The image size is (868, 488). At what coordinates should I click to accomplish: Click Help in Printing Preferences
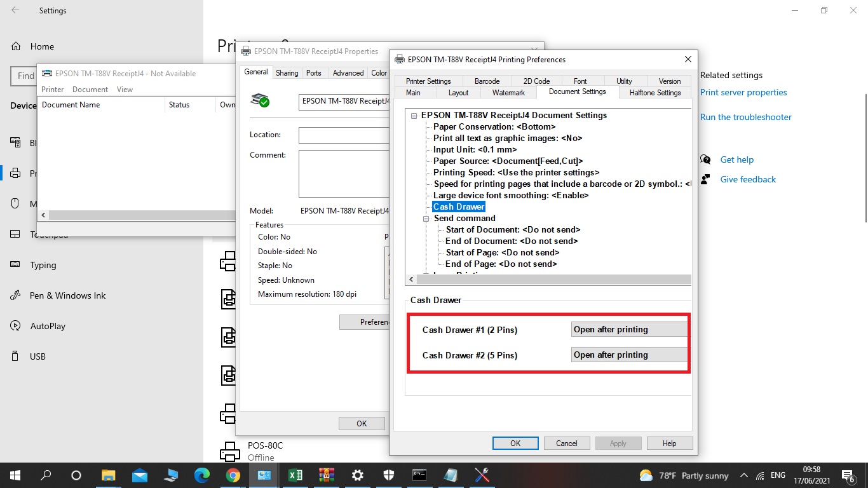669,444
